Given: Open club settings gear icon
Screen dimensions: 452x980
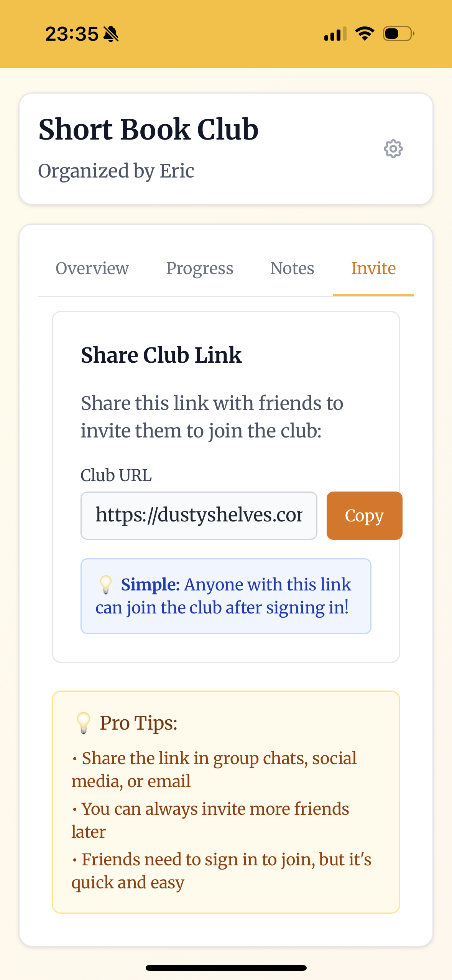Looking at the screenshot, I should pos(393,149).
